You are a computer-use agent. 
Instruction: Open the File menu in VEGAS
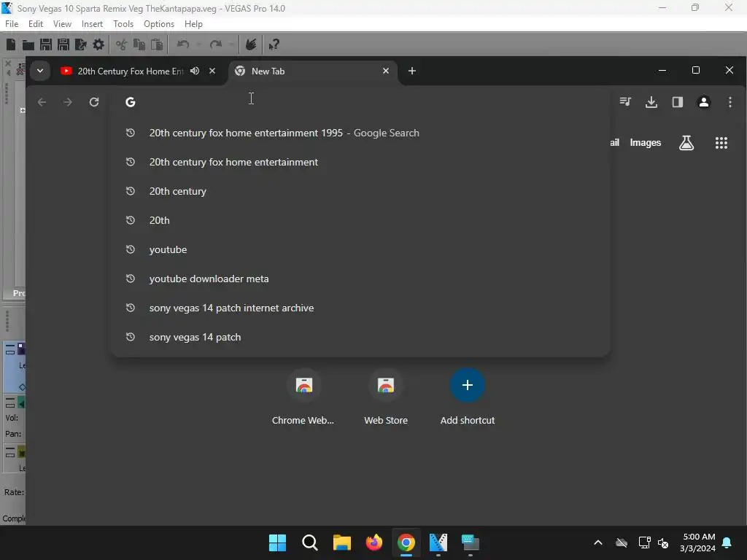coord(12,24)
